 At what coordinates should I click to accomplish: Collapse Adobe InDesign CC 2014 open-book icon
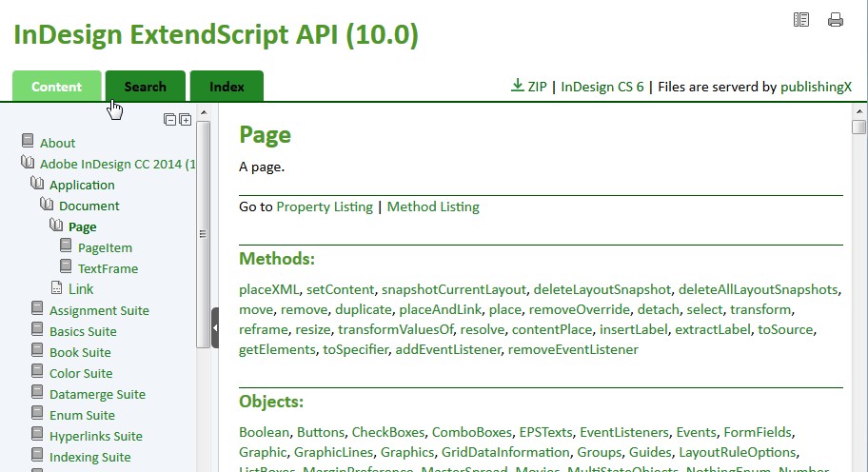tap(28, 162)
